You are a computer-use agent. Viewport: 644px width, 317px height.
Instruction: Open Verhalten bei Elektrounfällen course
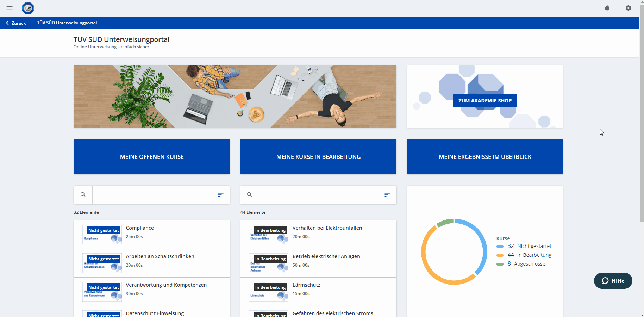[x=327, y=228]
